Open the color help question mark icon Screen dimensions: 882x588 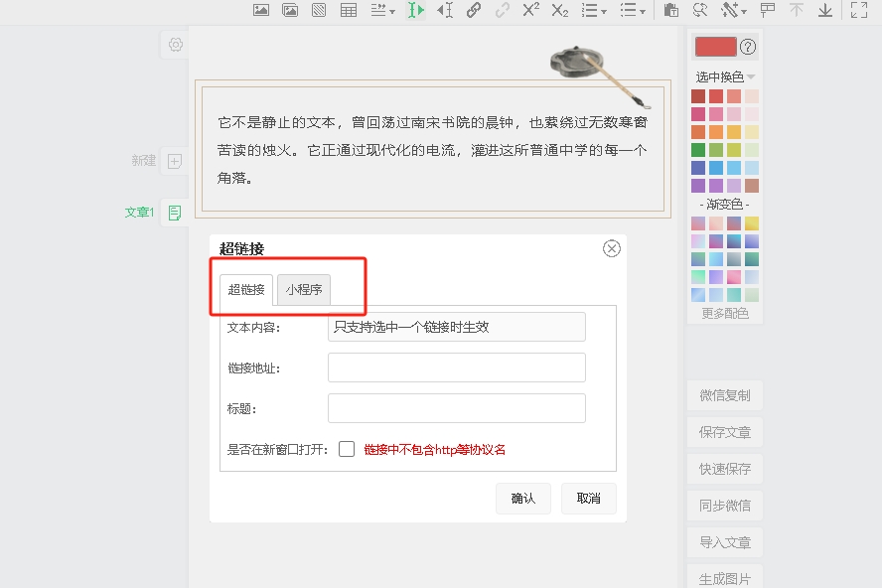coord(749,47)
